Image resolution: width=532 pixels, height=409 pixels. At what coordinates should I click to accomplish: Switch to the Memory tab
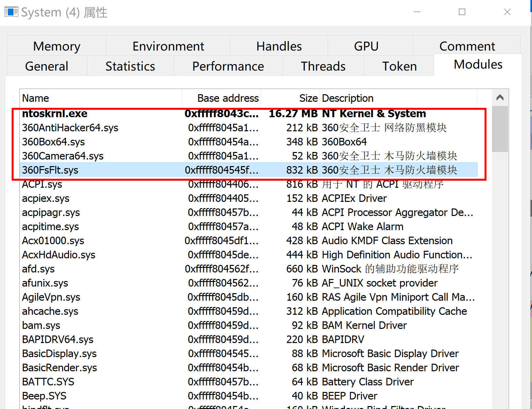pos(56,46)
